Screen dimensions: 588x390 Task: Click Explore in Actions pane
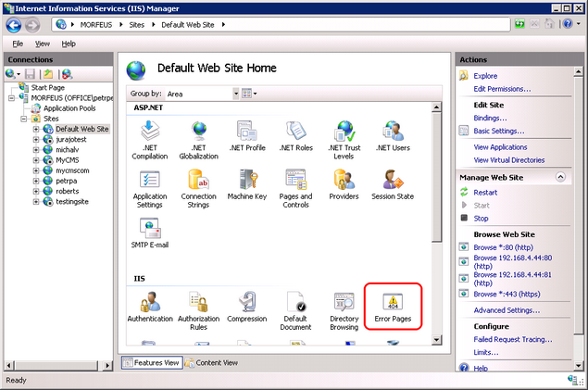[x=485, y=76]
